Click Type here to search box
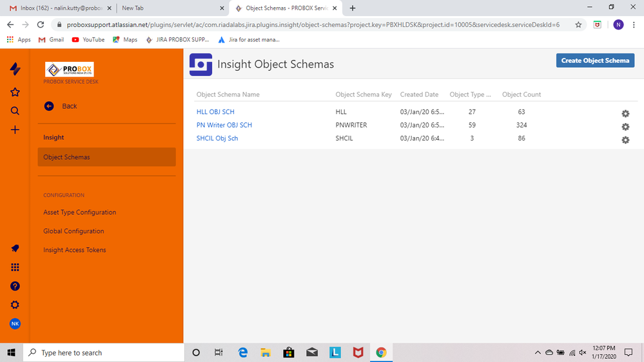Image resolution: width=644 pixels, height=362 pixels. point(104,352)
